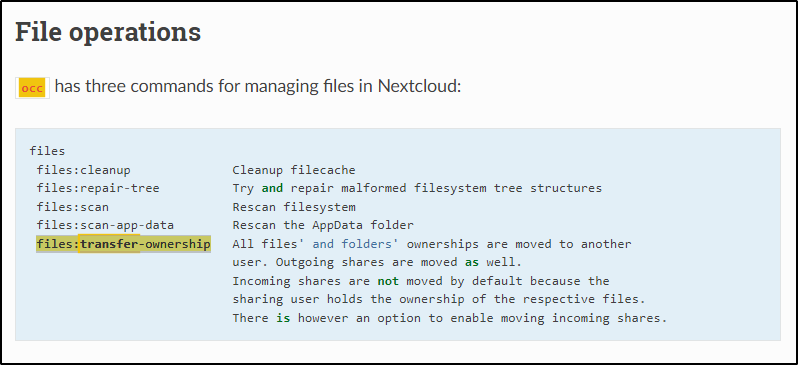
Task: Click the blue 'and folders' string text
Action: tap(352, 244)
